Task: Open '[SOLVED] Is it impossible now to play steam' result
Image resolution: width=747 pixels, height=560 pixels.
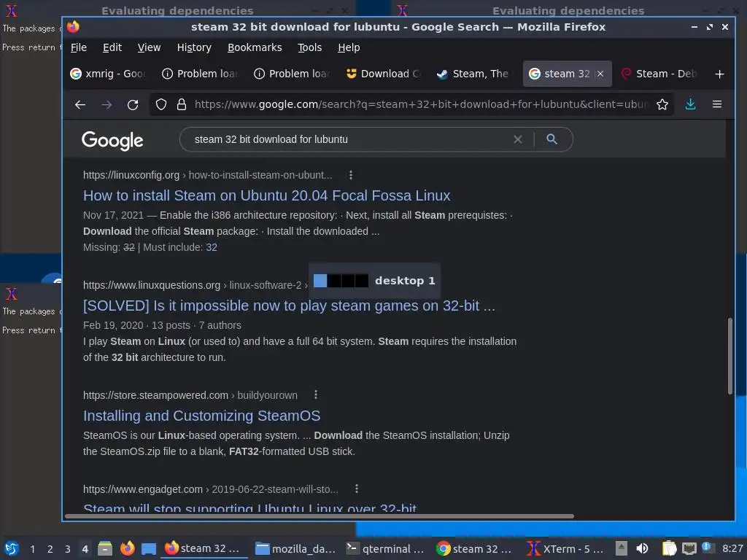Action: pyautogui.click(x=289, y=306)
